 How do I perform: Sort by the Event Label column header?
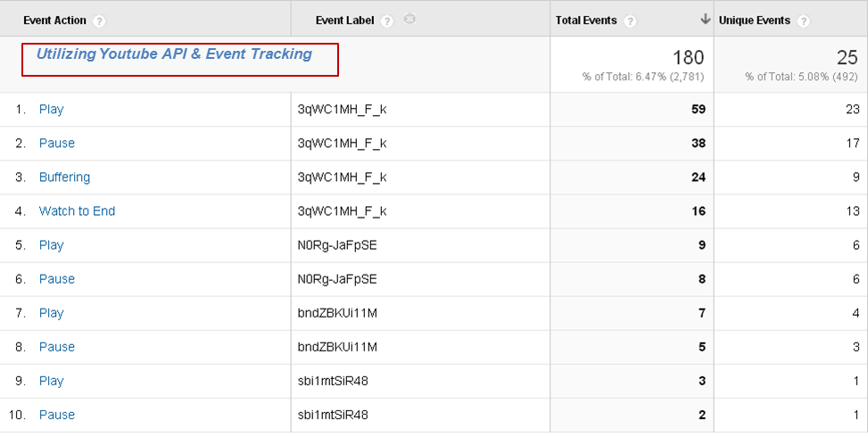[345, 21]
